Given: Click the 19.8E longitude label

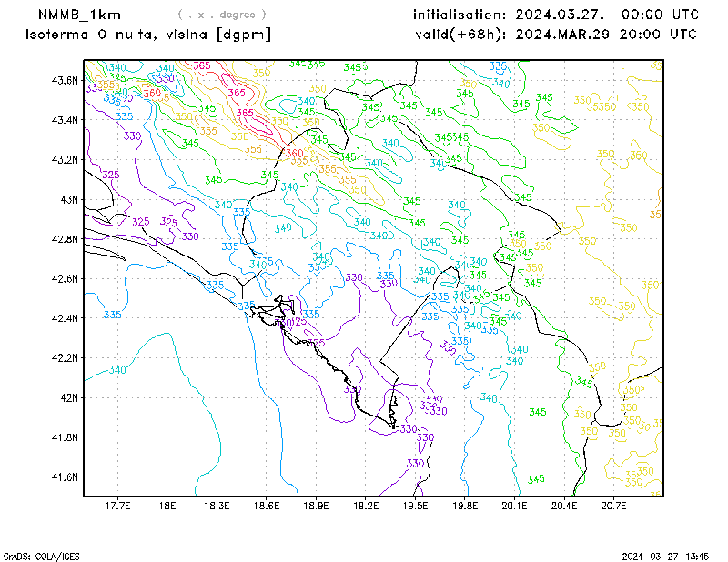Looking at the screenshot, I should pyautogui.click(x=465, y=506).
